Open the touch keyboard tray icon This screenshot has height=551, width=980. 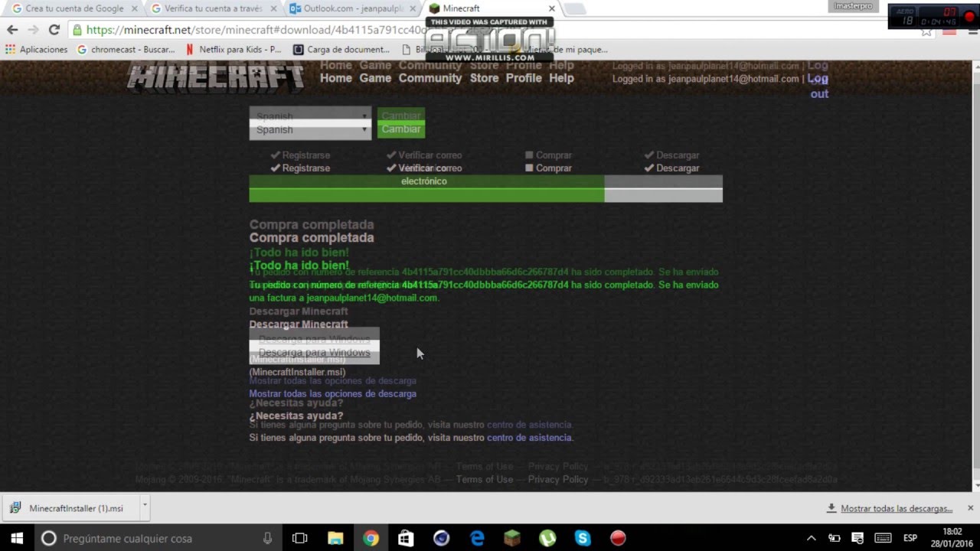883,538
